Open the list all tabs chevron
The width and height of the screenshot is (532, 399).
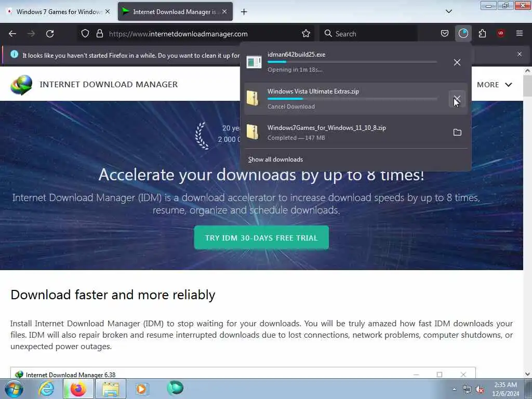[x=448, y=11]
